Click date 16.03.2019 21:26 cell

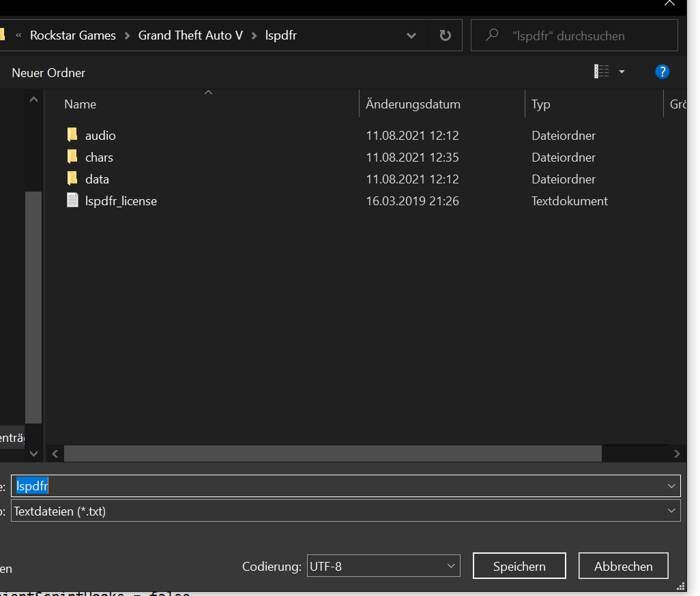[413, 201]
